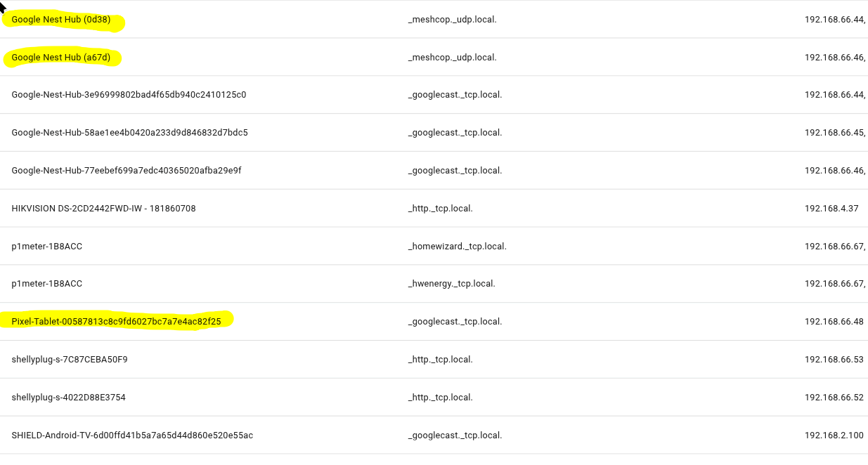Select IP address 192.168.66.53
The width and height of the screenshot is (868, 465).
834,360
